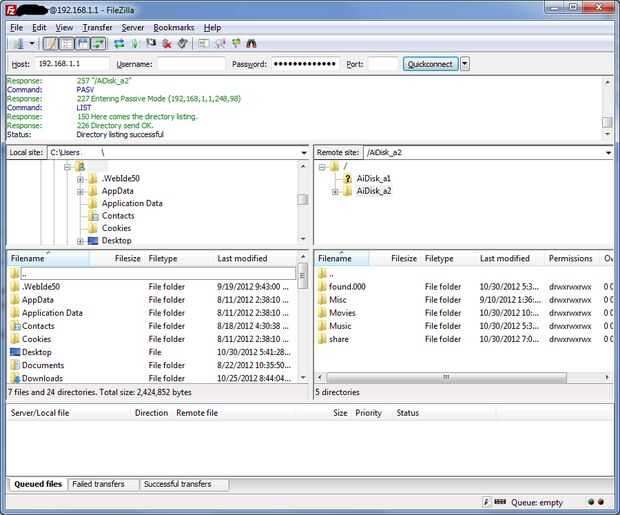
Task: Sort local list by Filename column
Action: pyautogui.click(x=48, y=258)
